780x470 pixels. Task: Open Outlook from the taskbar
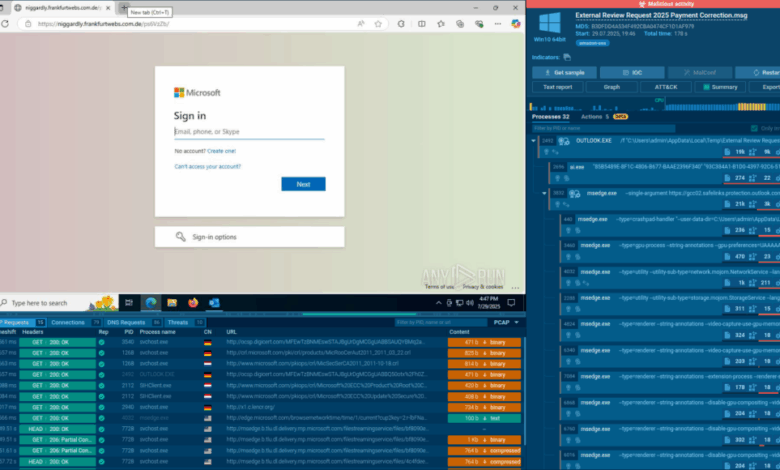coord(214,302)
